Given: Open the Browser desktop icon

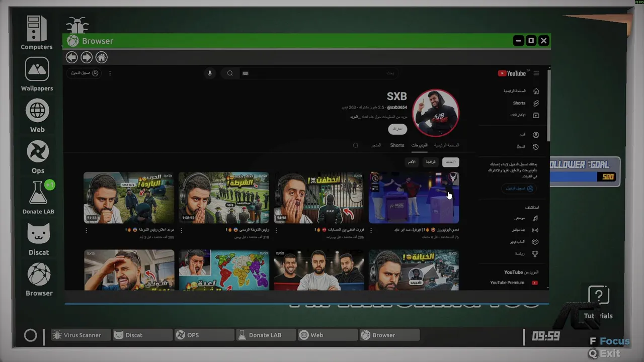Looking at the screenshot, I should (x=39, y=279).
